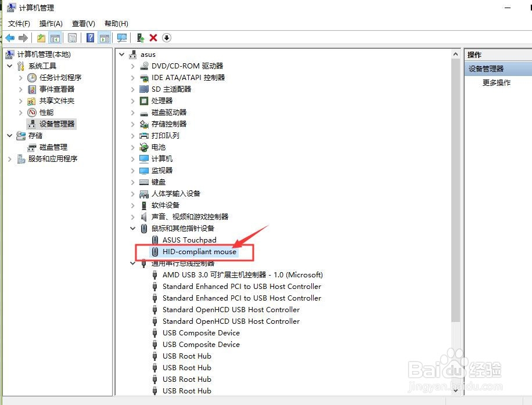The height and width of the screenshot is (405, 532).
Task: Click the device list vertical scrollbar thumb
Action: click(x=455, y=190)
